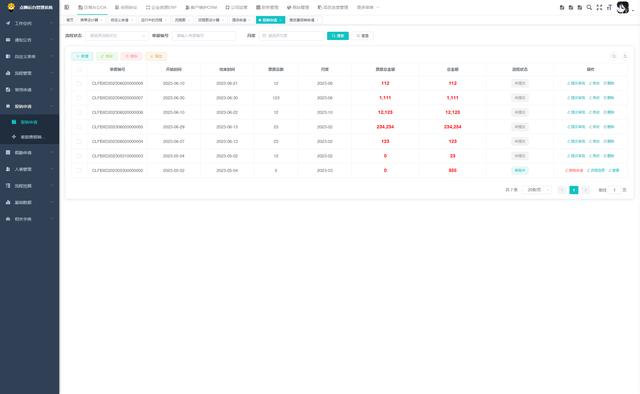Open the page-size dropdown in pagination
Image resolution: width=640 pixels, height=394 pixels.
[538, 190]
